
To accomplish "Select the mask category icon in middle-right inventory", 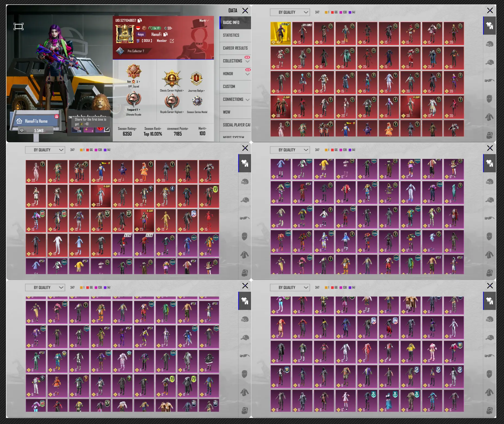I will [x=489, y=236].
